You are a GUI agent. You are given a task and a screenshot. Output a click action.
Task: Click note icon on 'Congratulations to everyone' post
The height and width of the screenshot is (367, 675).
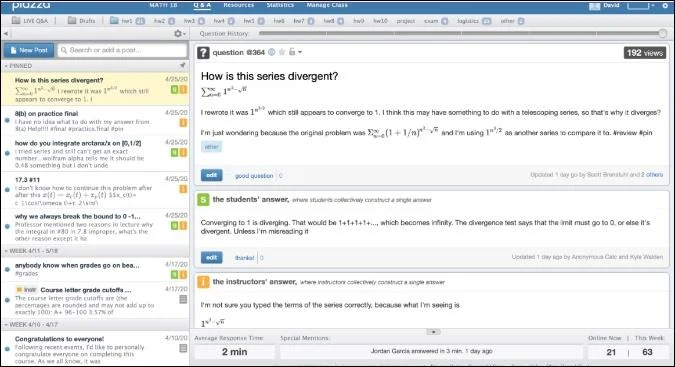pyautogui.click(x=183, y=348)
